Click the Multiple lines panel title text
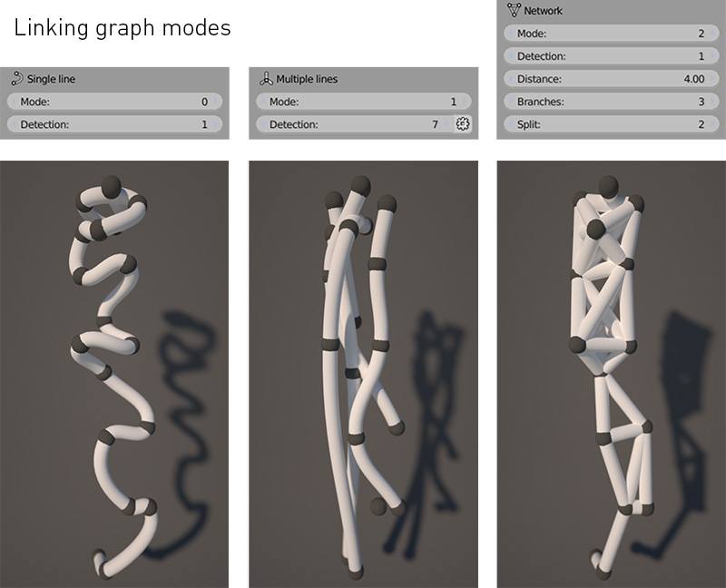The height and width of the screenshot is (588, 726). tap(307, 79)
